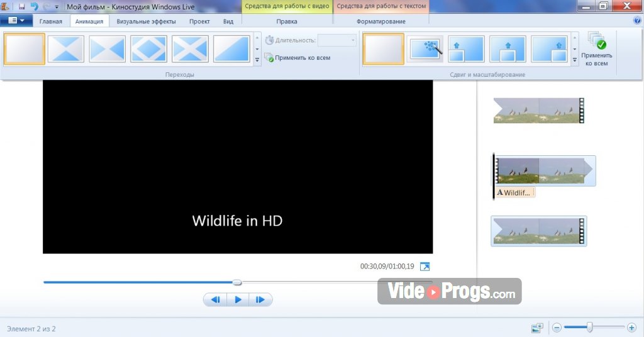644x337 pixels.
Task: Open the Главная tab
Action: [51, 21]
